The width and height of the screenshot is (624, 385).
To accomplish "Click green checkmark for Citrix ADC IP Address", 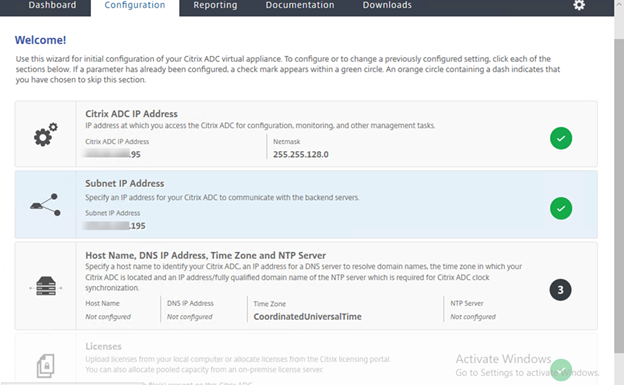I will (x=561, y=138).
